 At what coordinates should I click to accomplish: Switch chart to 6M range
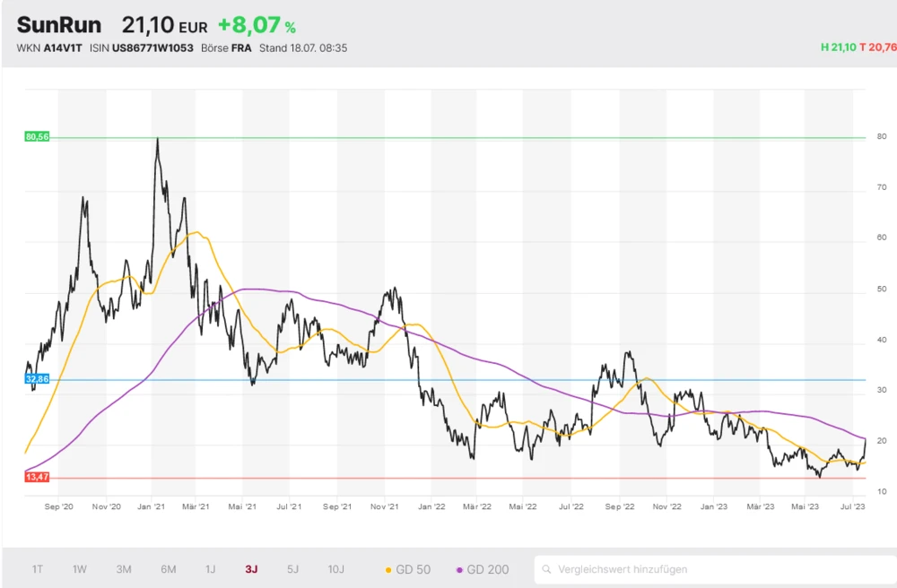(x=168, y=569)
